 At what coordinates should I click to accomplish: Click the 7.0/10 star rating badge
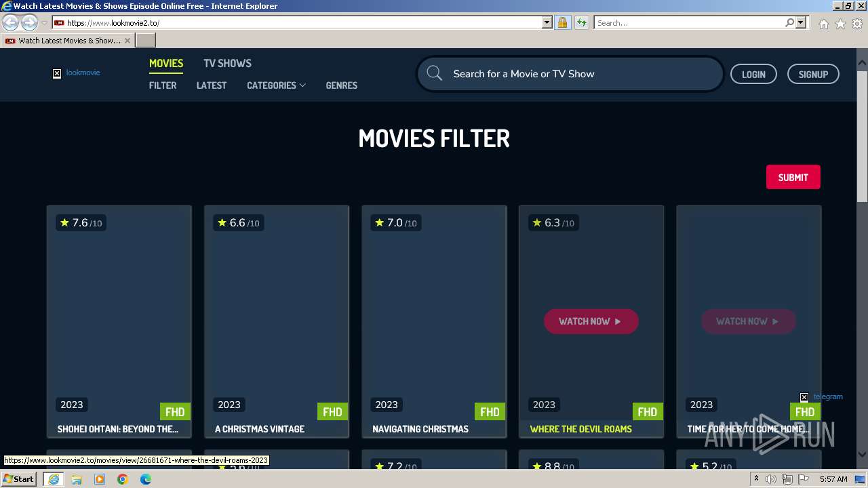[x=395, y=223]
